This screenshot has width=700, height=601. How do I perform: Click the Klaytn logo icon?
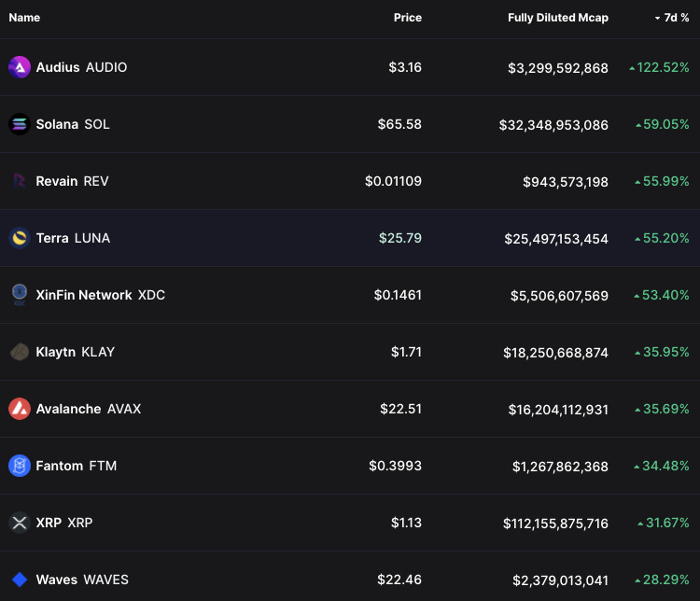click(20, 352)
